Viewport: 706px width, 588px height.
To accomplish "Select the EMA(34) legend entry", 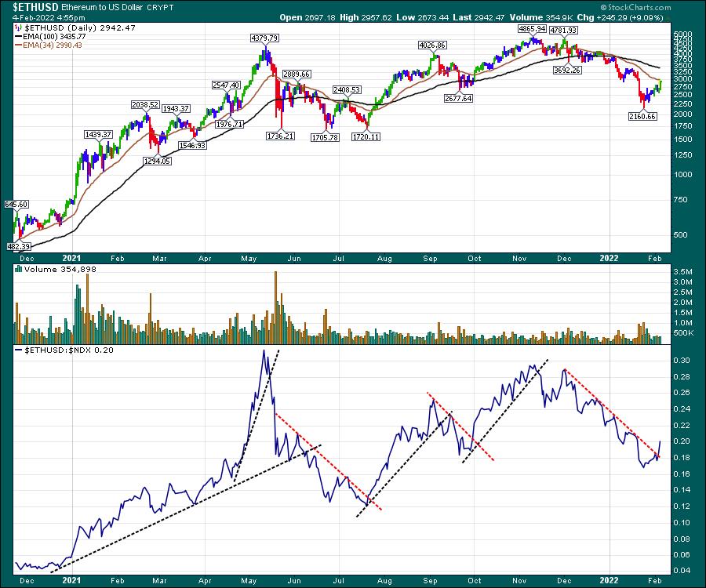I will (x=48, y=45).
